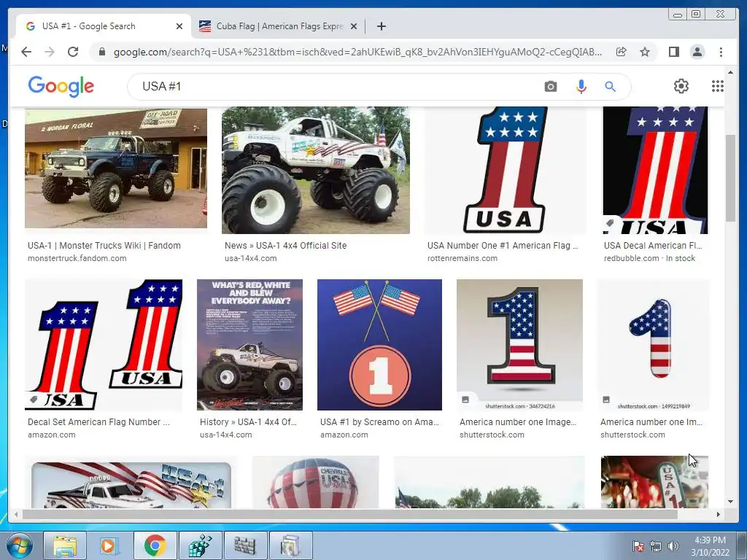Go back to previous page in Chrome
The width and height of the screenshot is (747, 560).
tap(26, 52)
